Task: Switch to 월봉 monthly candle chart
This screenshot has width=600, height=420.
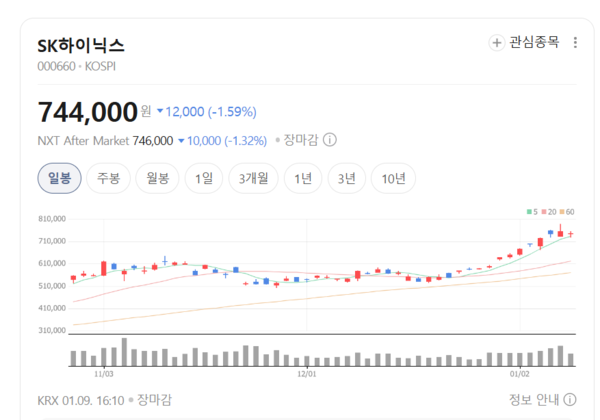Action: (157, 179)
